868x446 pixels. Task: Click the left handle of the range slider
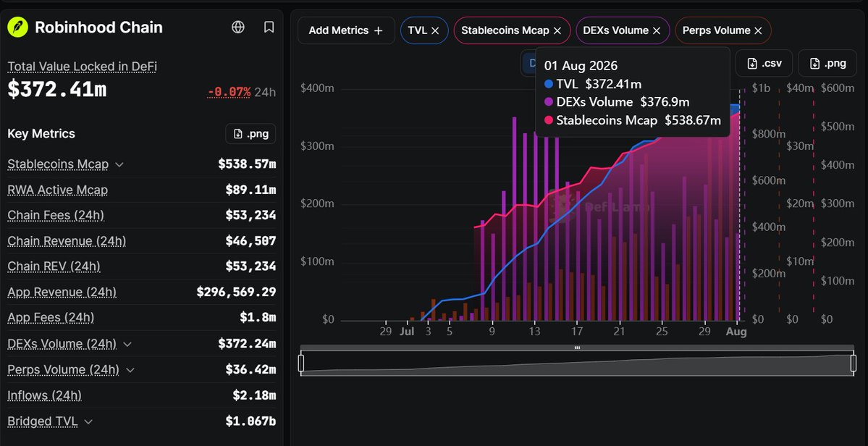[x=301, y=363]
